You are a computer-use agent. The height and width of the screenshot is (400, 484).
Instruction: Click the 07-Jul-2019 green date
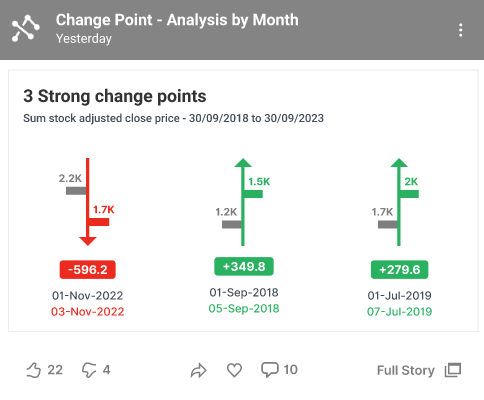click(x=400, y=312)
